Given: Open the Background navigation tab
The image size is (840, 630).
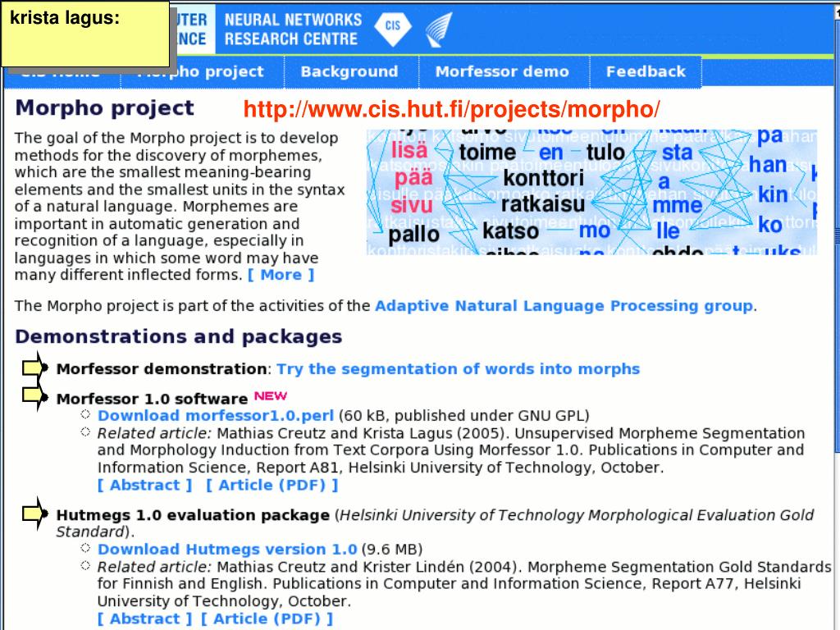Looking at the screenshot, I should pos(349,72).
